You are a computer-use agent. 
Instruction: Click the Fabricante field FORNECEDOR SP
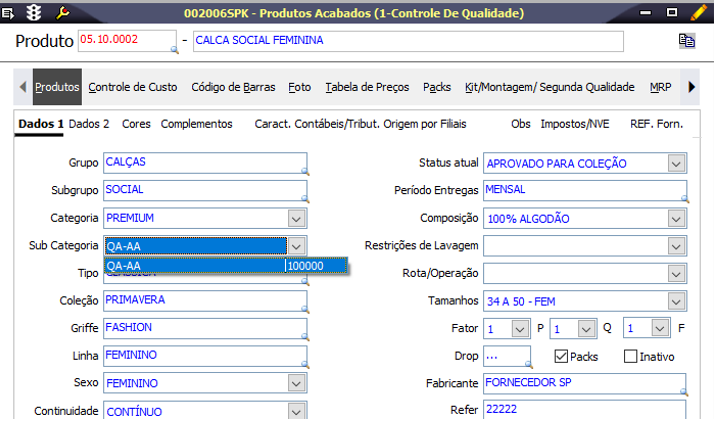(584, 383)
